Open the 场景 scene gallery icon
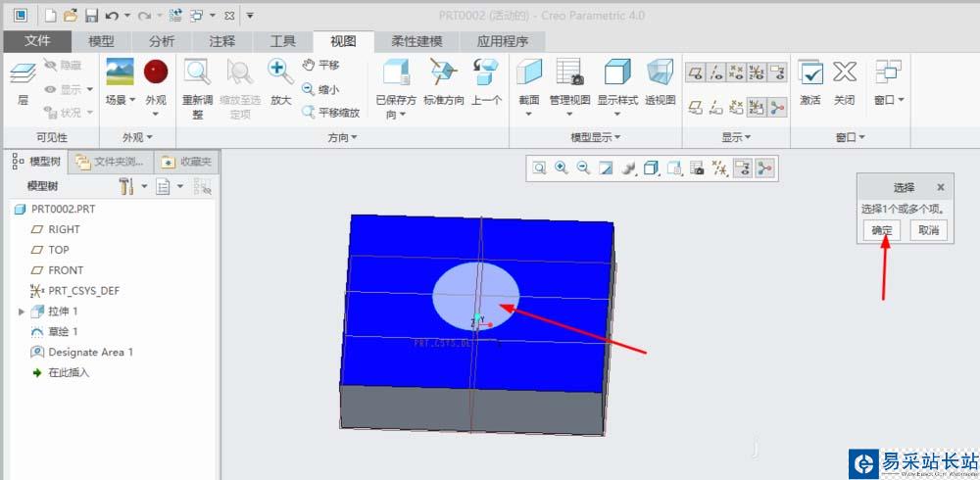This screenshot has width=980, height=480. pos(120,72)
